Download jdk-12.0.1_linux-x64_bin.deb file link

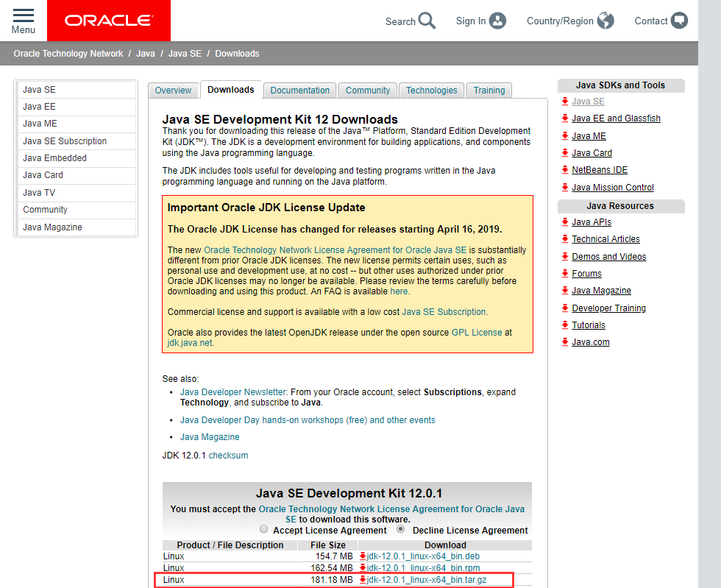[x=423, y=556]
